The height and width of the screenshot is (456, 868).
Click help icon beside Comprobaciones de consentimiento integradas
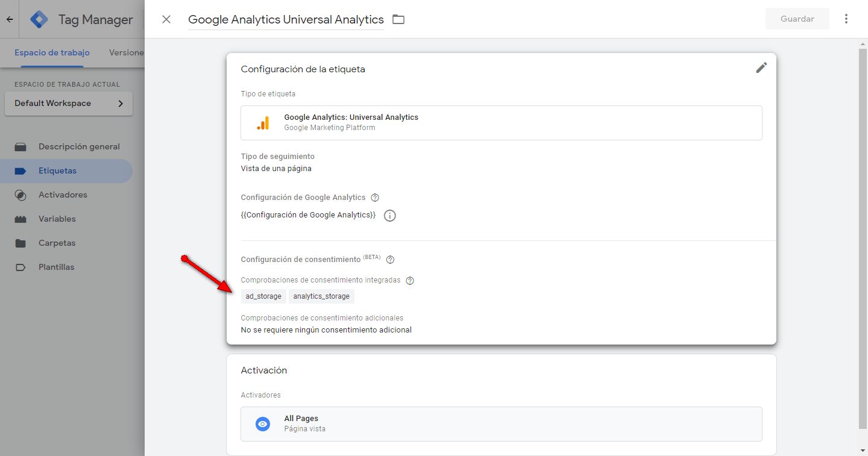click(x=410, y=281)
